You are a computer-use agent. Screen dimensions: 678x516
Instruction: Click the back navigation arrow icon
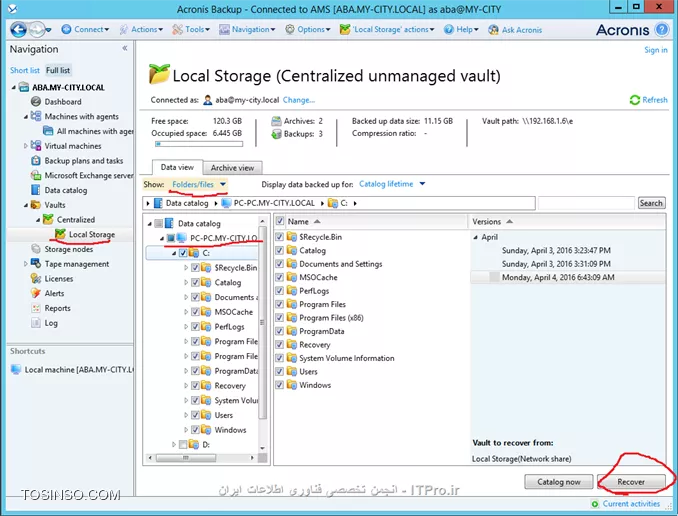point(19,29)
